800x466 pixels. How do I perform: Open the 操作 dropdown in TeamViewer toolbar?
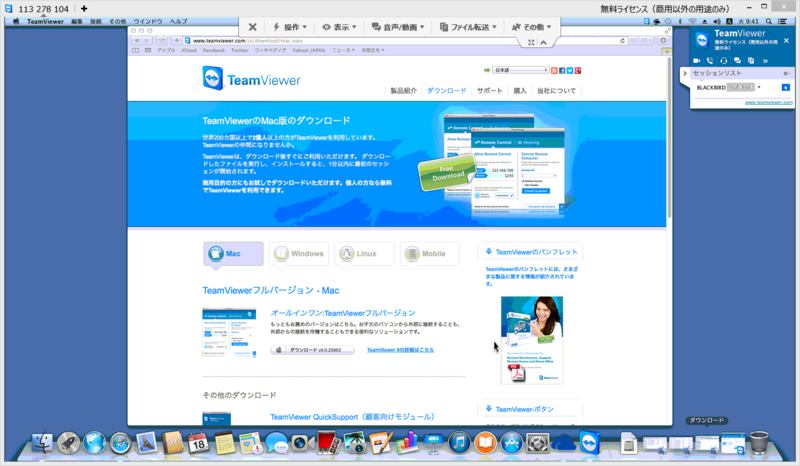coord(290,27)
